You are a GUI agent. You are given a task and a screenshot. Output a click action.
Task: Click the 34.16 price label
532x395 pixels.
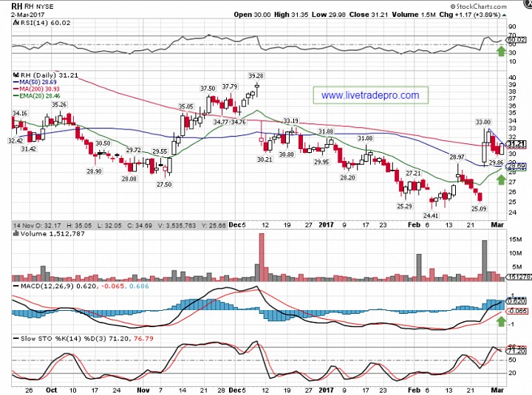(20, 113)
